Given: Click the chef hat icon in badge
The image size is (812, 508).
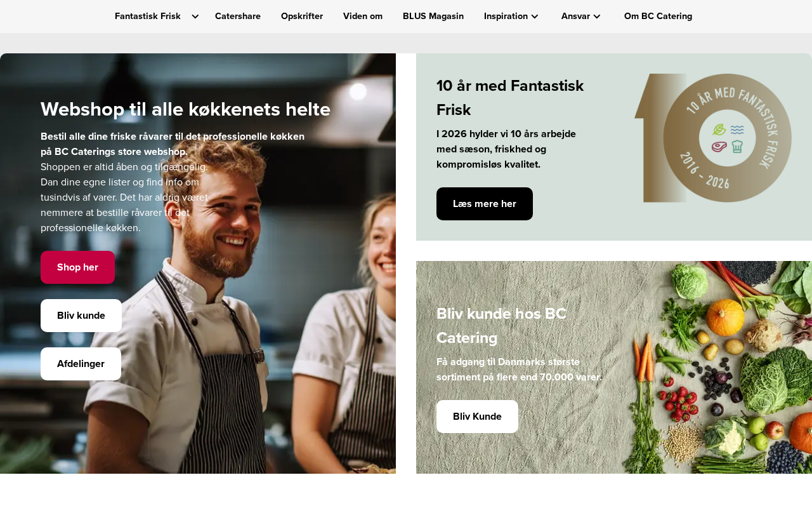Looking at the screenshot, I should [x=737, y=147].
